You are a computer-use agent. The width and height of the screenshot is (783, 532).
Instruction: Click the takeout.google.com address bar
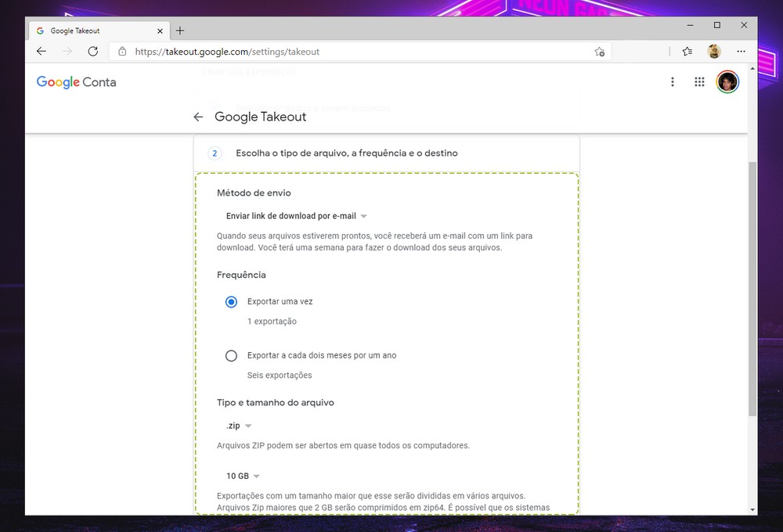(x=352, y=52)
